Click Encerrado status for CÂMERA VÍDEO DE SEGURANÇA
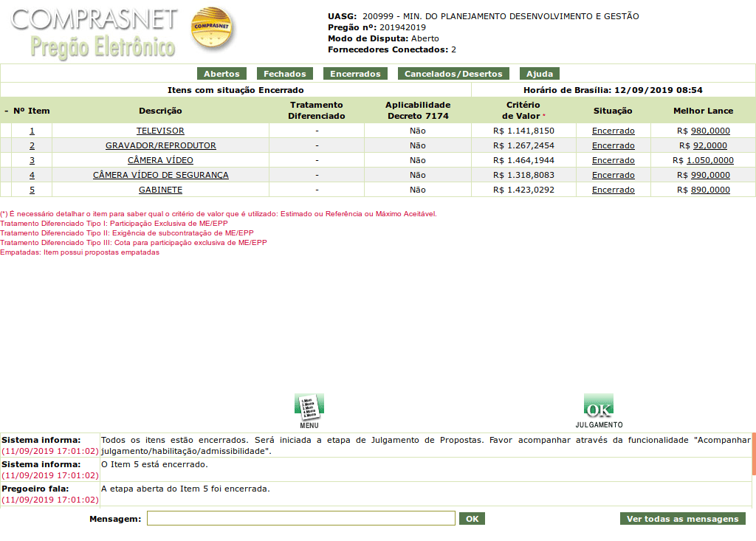756x541 pixels. (614, 175)
